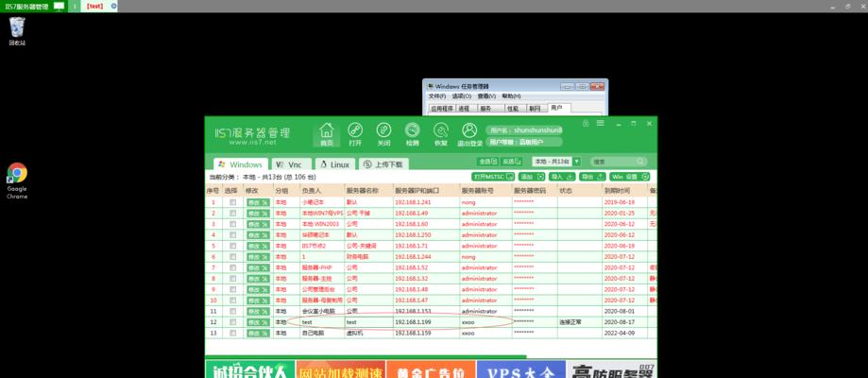Tick the checkbox for row 11 (192.168.1.153)
Viewport: 868px width, 378px height.
click(x=233, y=311)
